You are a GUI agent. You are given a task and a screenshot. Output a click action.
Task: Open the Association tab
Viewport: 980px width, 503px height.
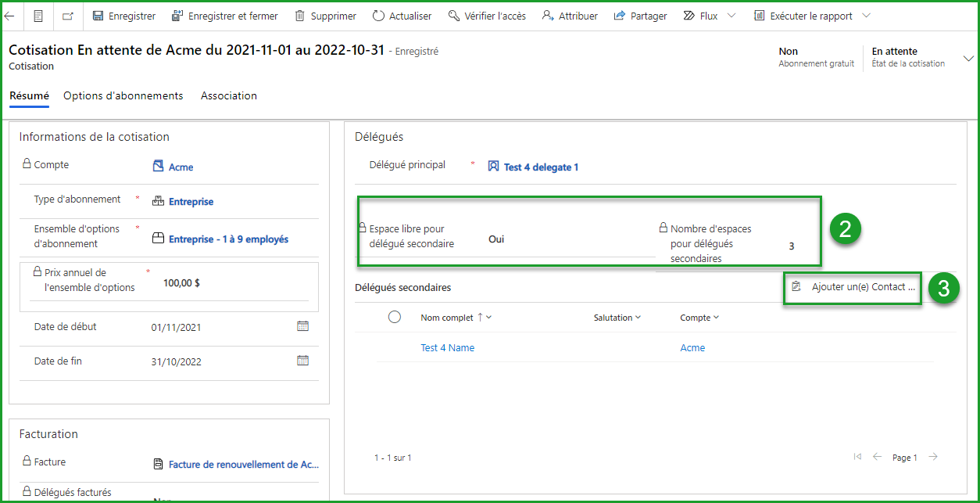click(x=228, y=95)
